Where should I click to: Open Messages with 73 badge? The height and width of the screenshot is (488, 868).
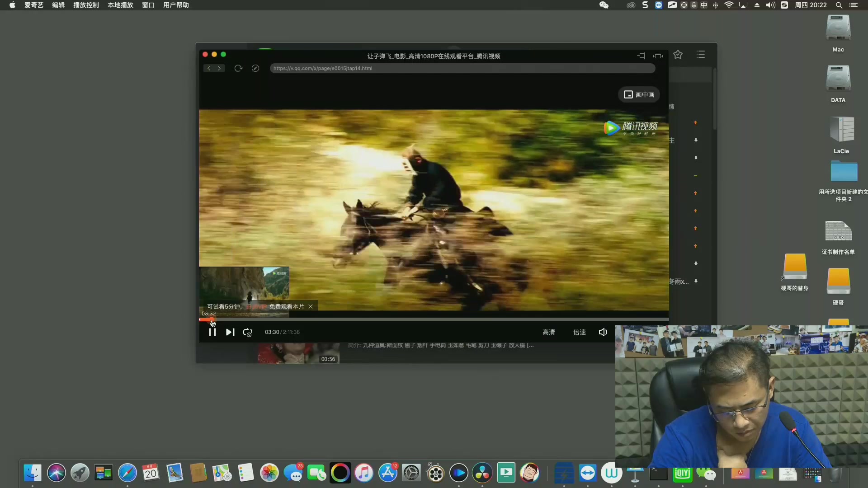293,473
